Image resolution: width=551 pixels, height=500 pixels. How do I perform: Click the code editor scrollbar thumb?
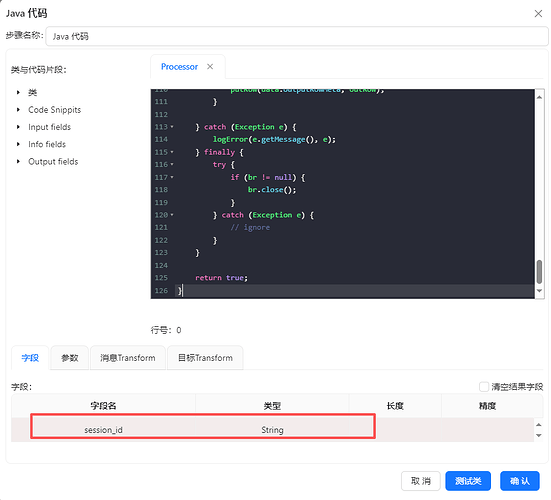click(539, 271)
